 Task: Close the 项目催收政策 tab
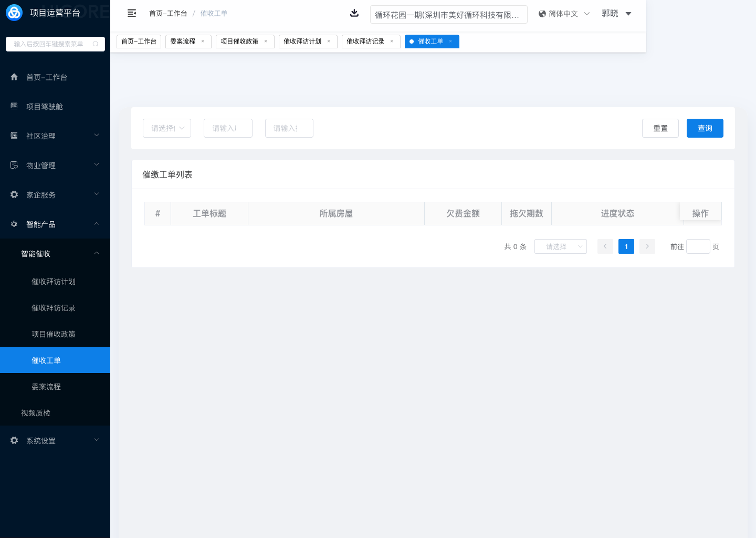[266, 42]
